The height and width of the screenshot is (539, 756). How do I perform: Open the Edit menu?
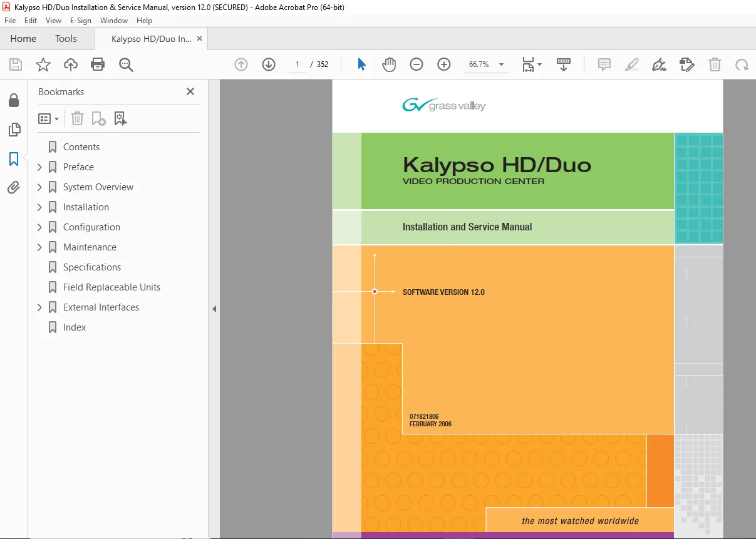tap(31, 21)
